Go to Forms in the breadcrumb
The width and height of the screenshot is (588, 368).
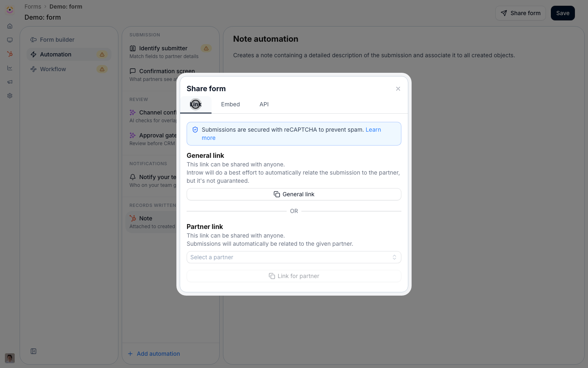(33, 7)
